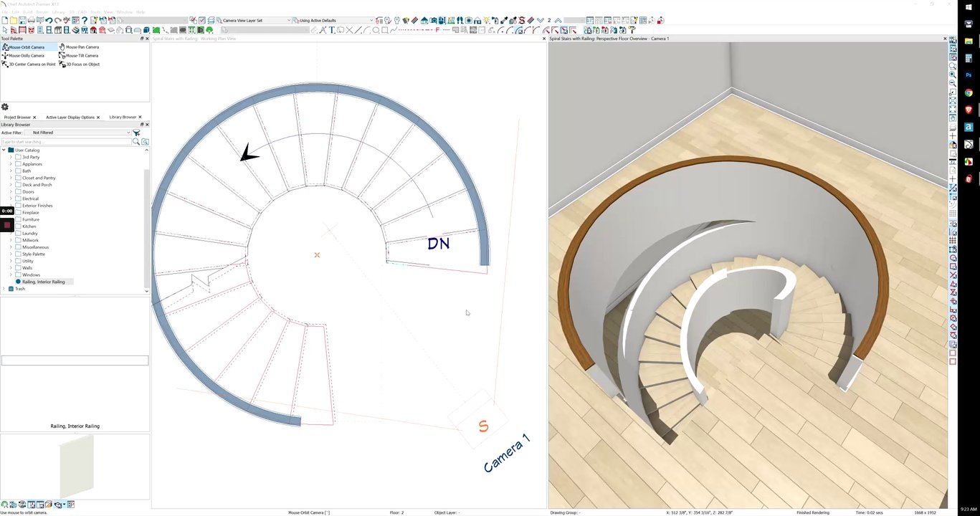
Task: Switch to Active Layer Display Options tab
Action: [x=70, y=118]
